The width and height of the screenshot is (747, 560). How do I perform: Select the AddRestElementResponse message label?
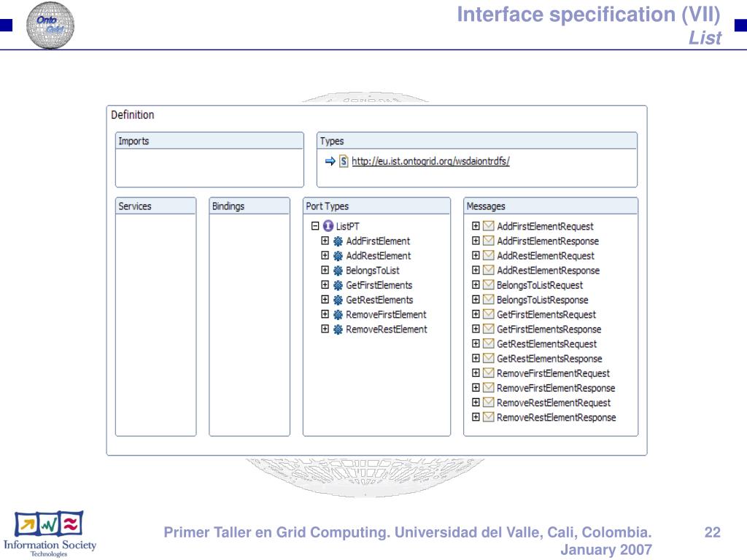pos(549,271)
